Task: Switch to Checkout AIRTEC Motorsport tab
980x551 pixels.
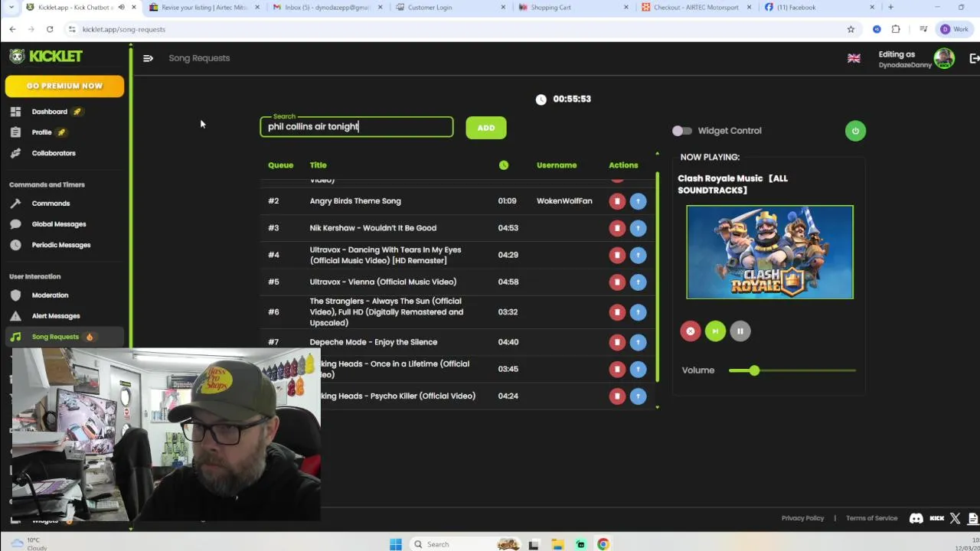Action: coord(697,8)
